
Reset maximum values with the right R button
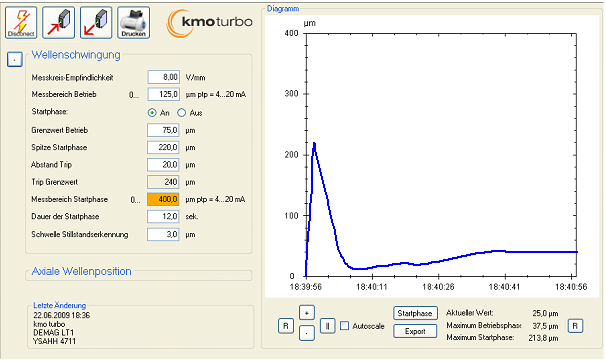coord(575,326)
